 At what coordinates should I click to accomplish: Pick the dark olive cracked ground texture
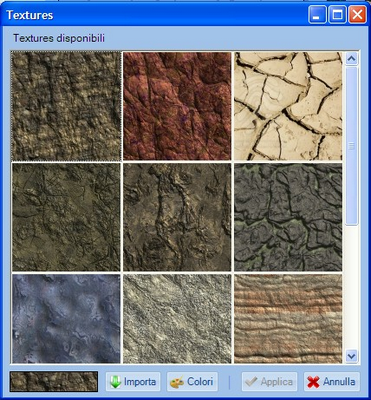coord(66,217)
